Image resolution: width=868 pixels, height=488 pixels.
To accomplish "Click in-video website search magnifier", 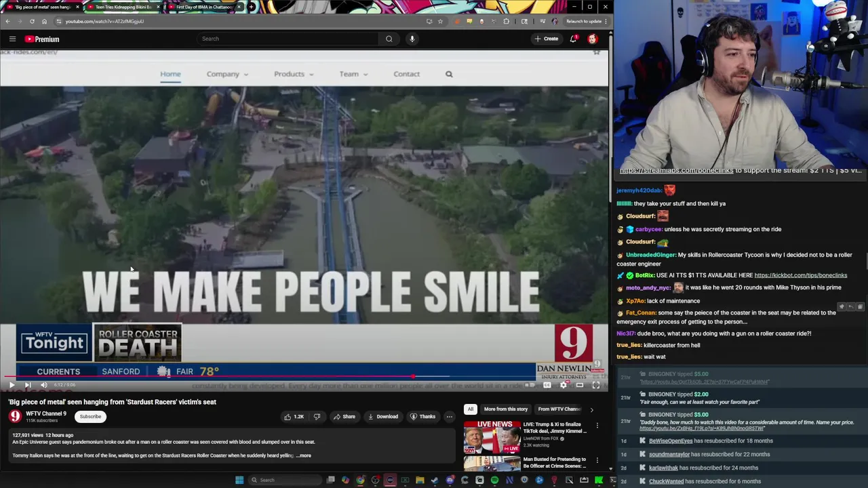I will pos(449,74).
